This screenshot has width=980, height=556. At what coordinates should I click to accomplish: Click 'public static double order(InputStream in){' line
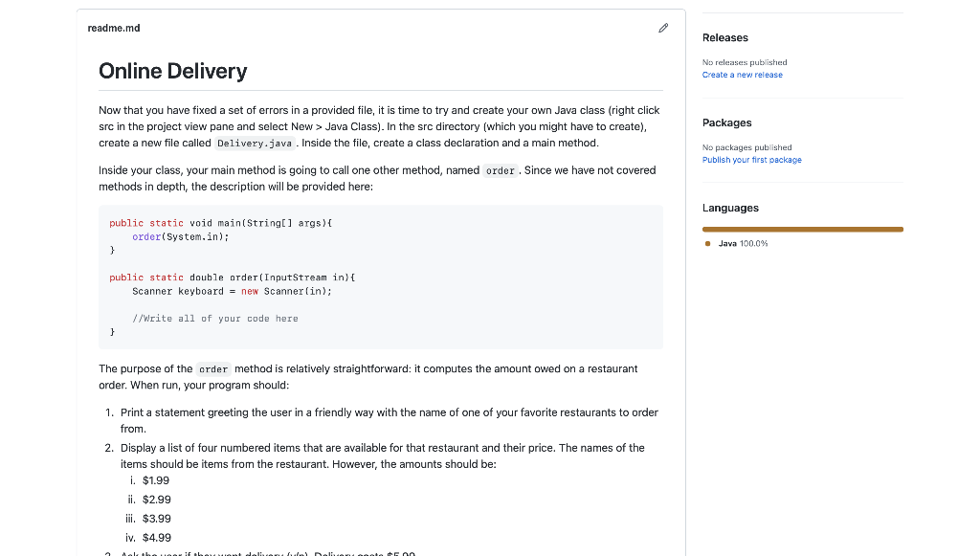click(x=233, y=278)
